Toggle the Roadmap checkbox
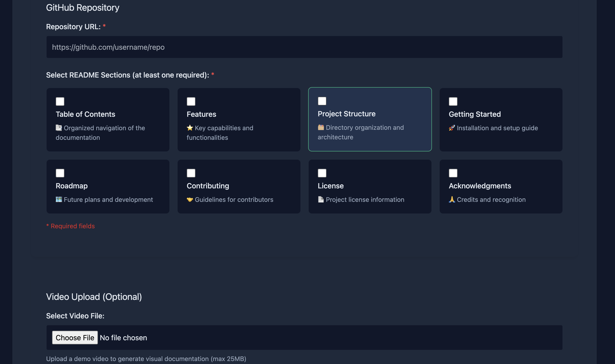Image resolution: width=615 pixels, height=364 pixels. click(60, 173)
